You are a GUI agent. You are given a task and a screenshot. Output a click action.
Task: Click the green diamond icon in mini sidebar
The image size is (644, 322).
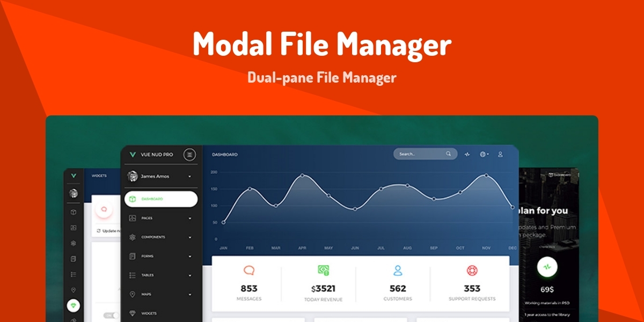[74, 305]
